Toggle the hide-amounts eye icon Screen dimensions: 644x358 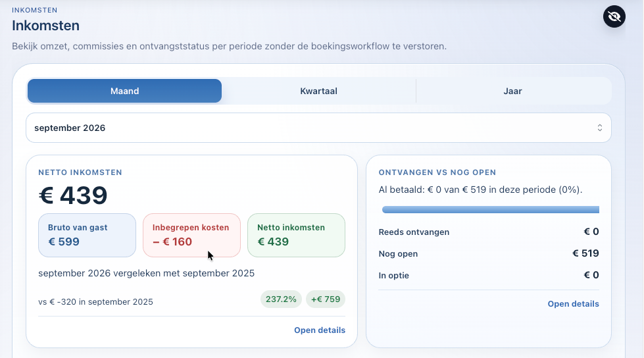614,16
